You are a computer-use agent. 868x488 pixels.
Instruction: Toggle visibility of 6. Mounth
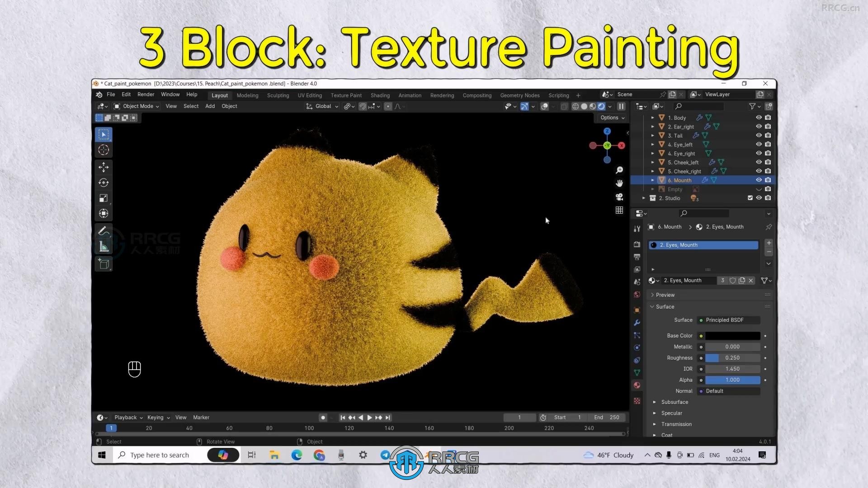(759, 180)
